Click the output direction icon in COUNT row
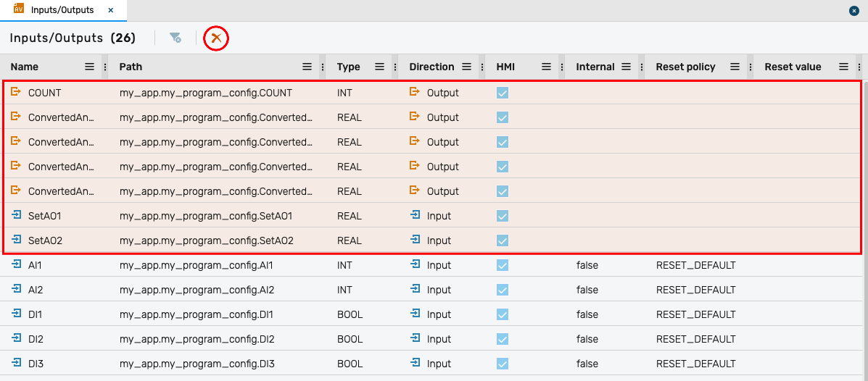 click(416, 92)
